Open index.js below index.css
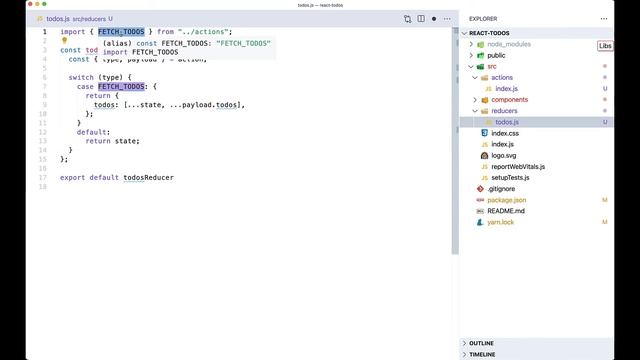 502,144
